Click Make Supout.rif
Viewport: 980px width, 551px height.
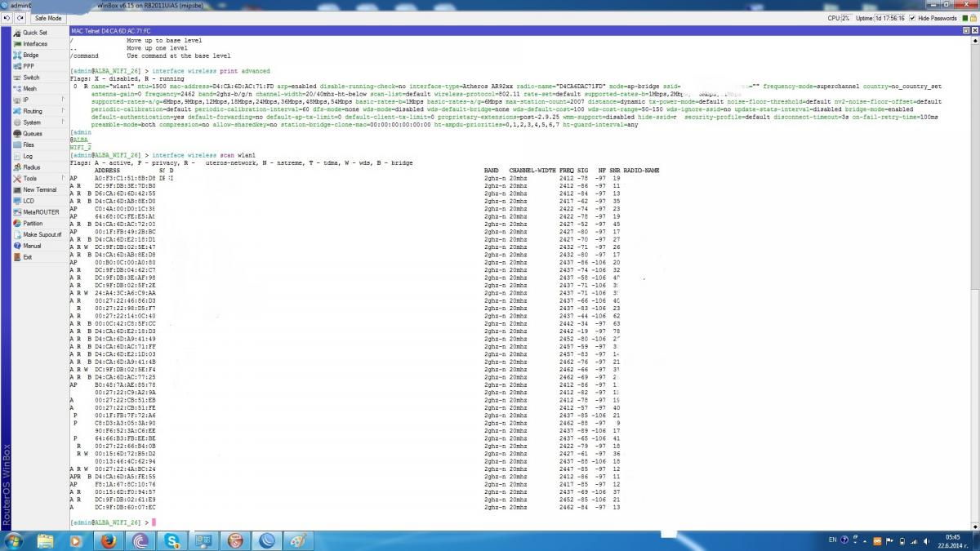[42, 234]
